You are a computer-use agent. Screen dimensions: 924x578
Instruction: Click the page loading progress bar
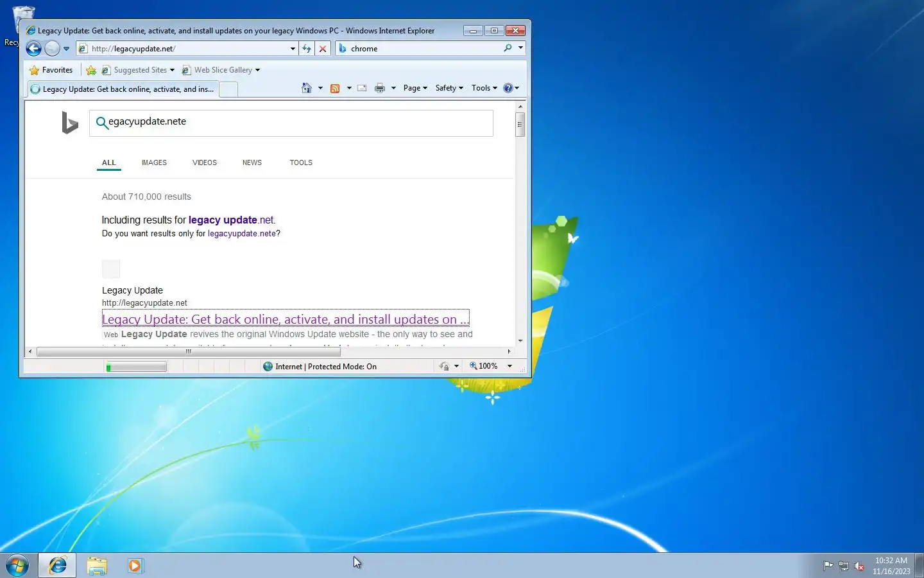pos(136,367)
